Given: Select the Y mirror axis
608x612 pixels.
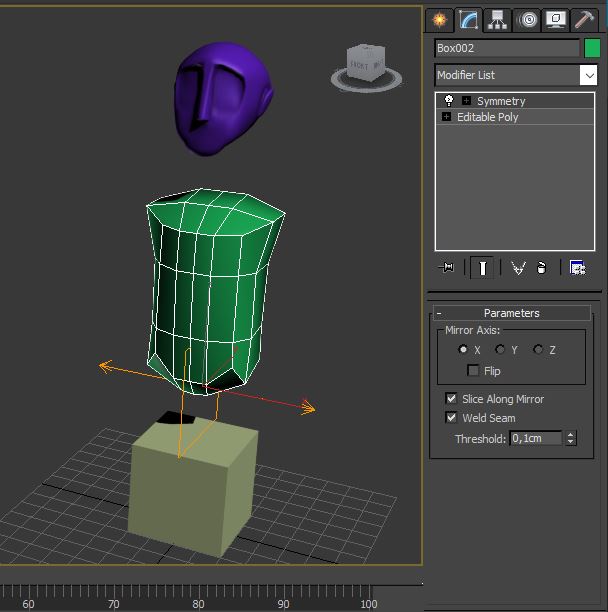Looking at the screenshot, I should click(500, 350).
